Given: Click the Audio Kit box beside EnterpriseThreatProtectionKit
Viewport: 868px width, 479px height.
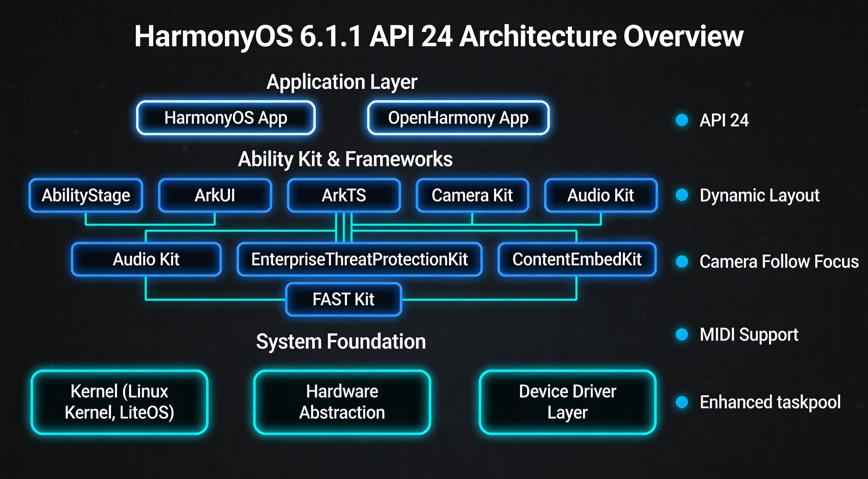Looking at the screenshot, I should (x=146, y=259).
